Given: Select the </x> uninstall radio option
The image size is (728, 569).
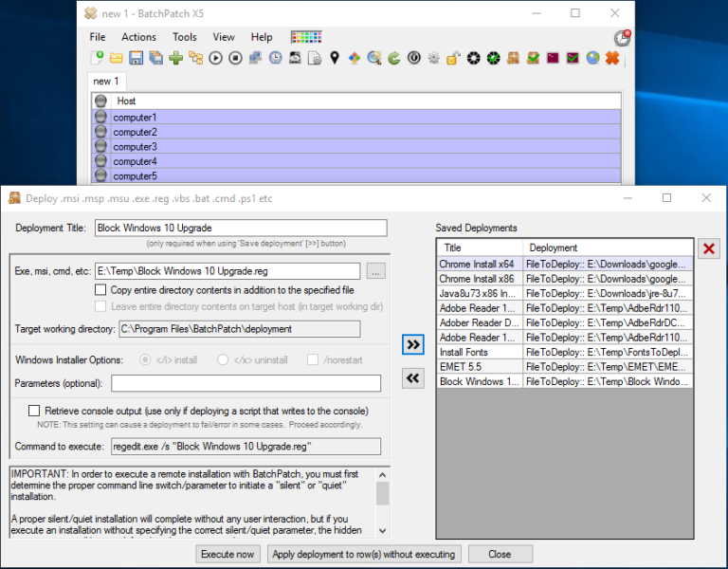Looking at the screenshot, I should (224, 360).
